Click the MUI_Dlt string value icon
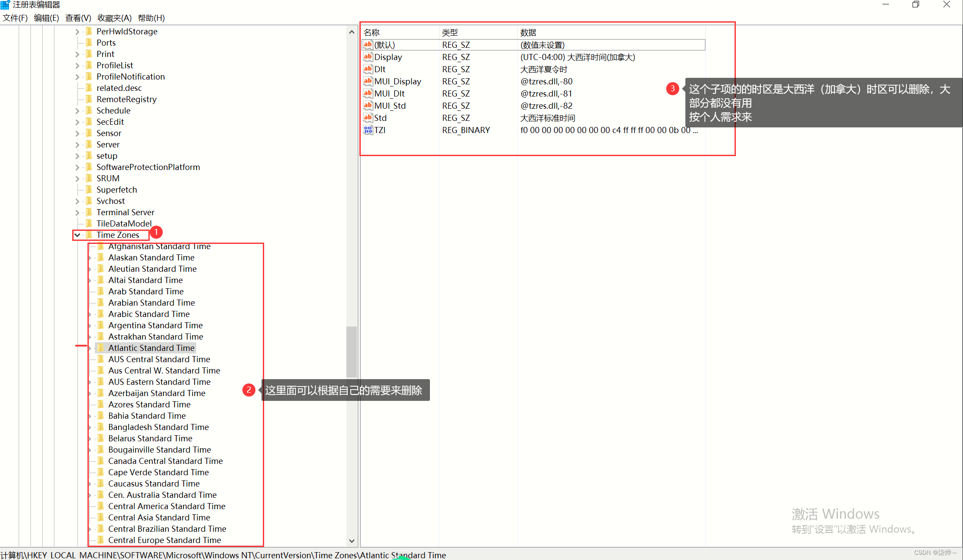Viewport: 963px width, 560px height. [368, 93]
